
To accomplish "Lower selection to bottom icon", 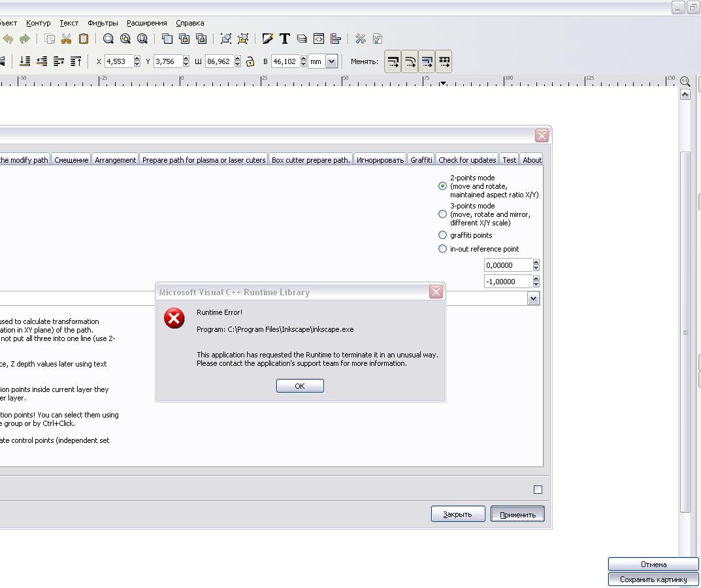I will point(25,61).
